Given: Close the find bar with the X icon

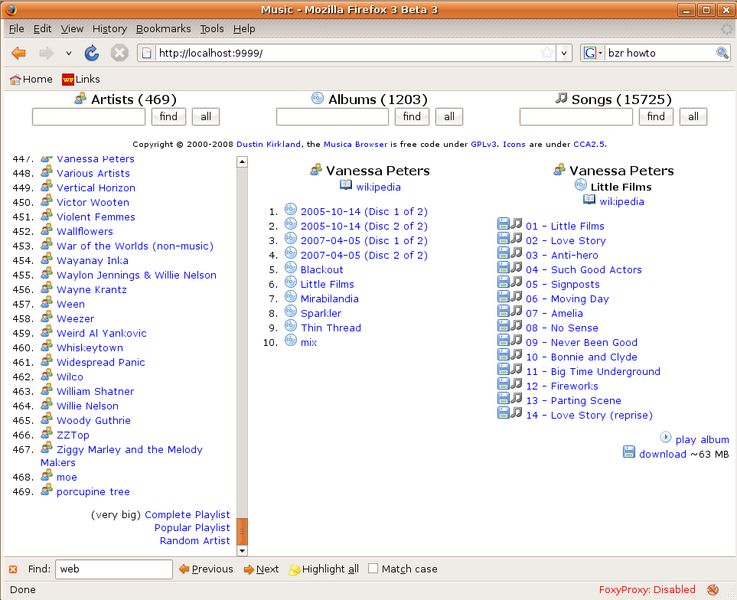Looking at the screenshot, I should point(13,569).
